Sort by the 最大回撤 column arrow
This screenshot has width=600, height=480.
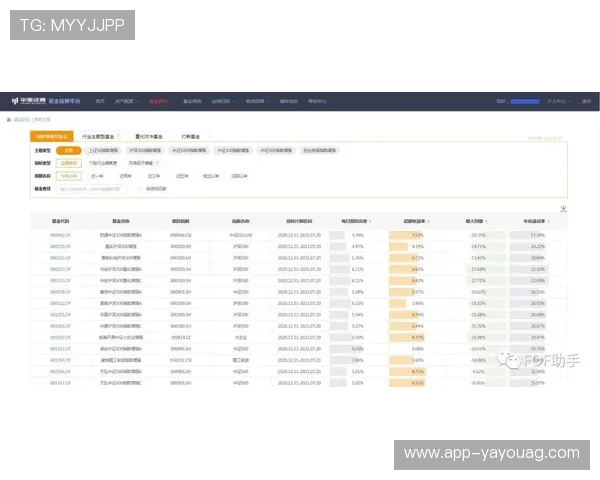[486, 221]
